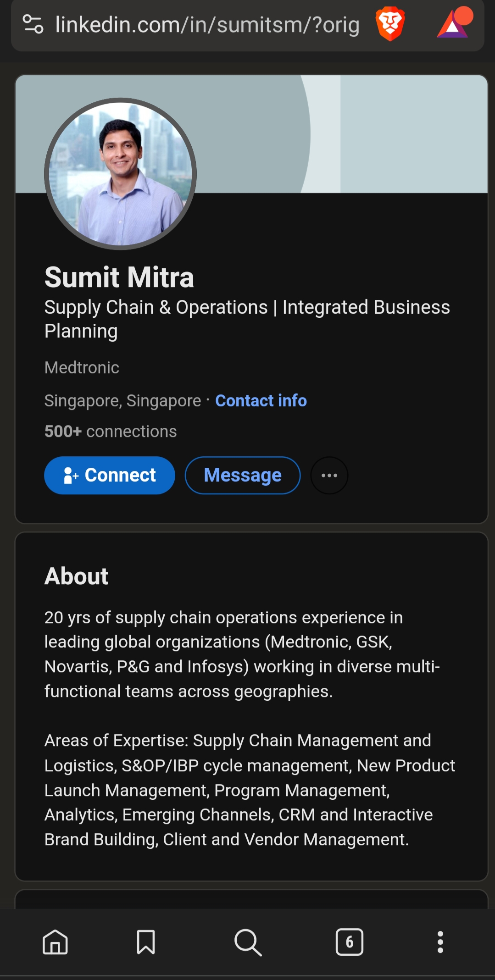The width and height of the screenshot is (495, 980).
Task: Tap the search magnifier icon
Action: click(x=248, y=942)
